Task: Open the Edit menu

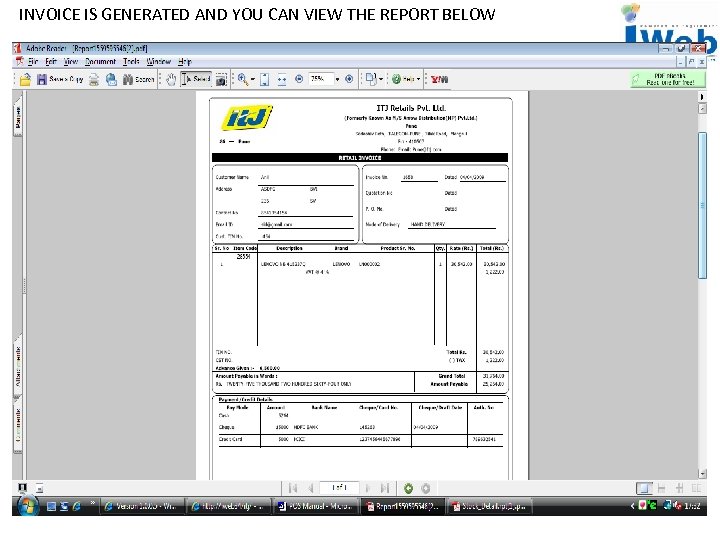Action: click(51, 62)
